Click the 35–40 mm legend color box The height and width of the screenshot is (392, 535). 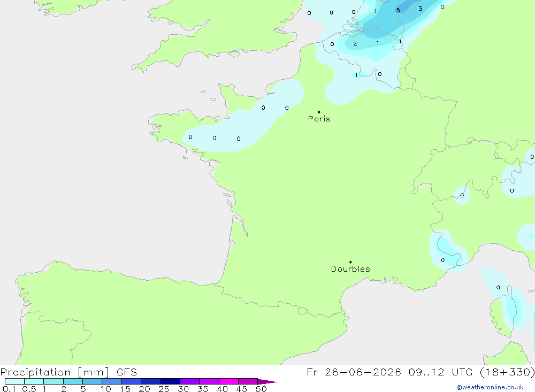pos(209,381)
